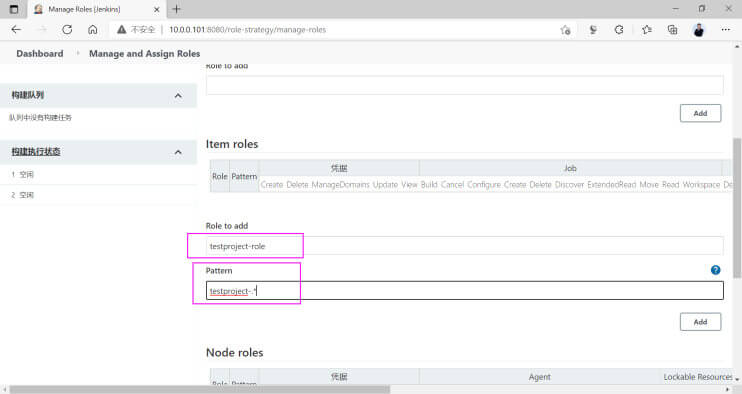The image size is (742, 394).
Task: Click the browser address bar URL
Action: tap(247, 30)
